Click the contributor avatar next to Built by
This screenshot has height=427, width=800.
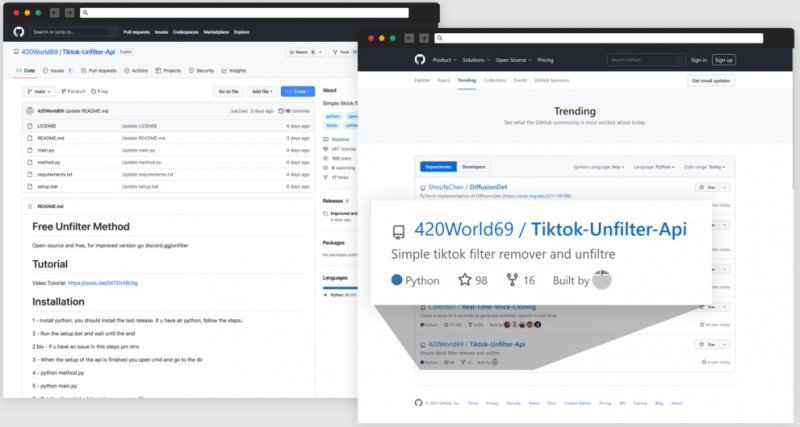coord(602,280)
